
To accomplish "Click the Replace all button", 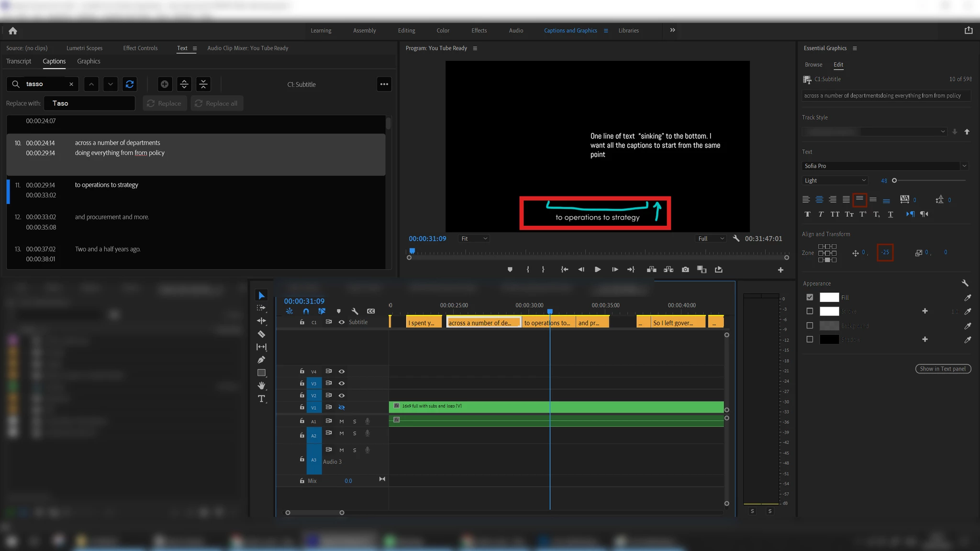I will [217, 103].
